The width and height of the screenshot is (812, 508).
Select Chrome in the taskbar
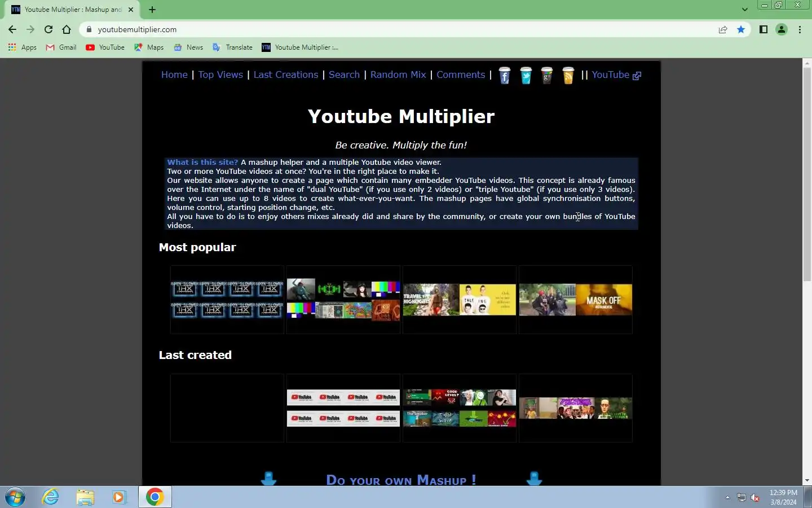click(x=155, y=497)
